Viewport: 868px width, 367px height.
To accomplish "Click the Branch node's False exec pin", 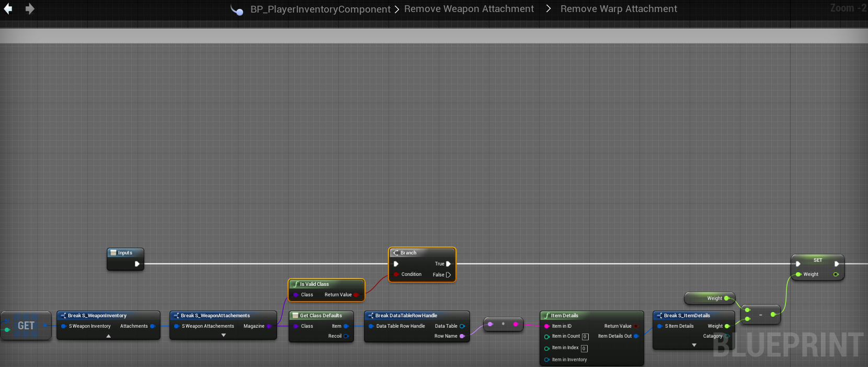I will pyautogui.click(x=448, y=275).
